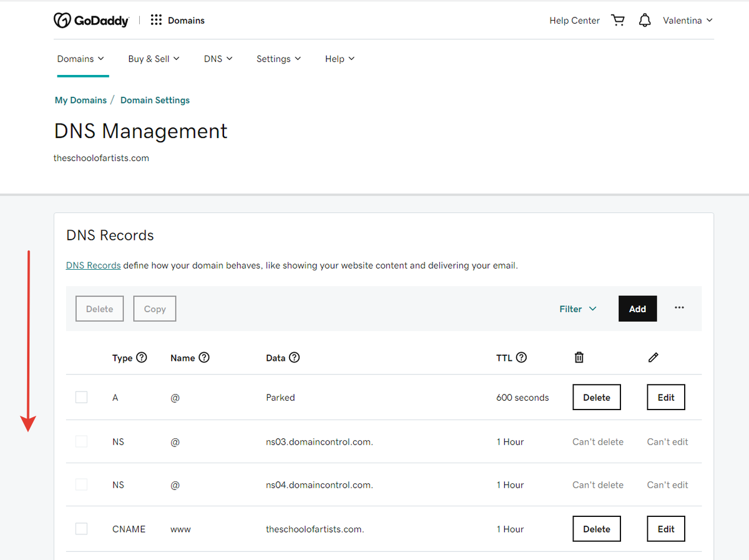
Task: Click the Parked data value
Action: [280, 397]
